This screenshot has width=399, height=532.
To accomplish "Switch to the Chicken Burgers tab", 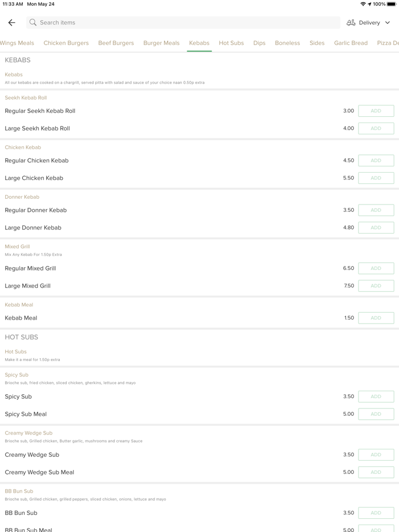I will coord(66,43).
